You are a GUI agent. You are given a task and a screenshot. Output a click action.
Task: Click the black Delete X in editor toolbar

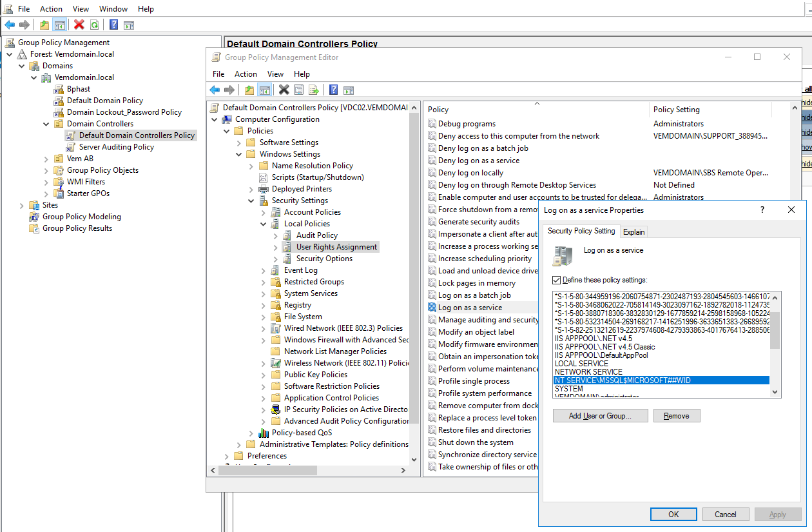(x=284, y=90)
